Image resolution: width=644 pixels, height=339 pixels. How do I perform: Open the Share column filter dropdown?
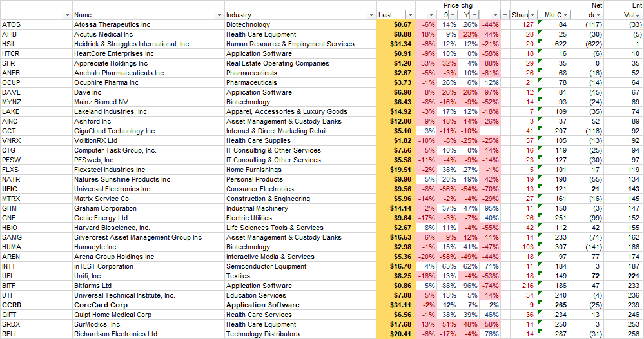pyautogui.click(x=532, y=15)
